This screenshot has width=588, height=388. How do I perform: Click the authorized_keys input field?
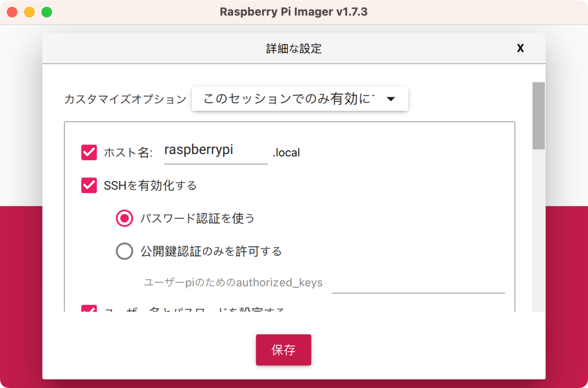(418, 283)
